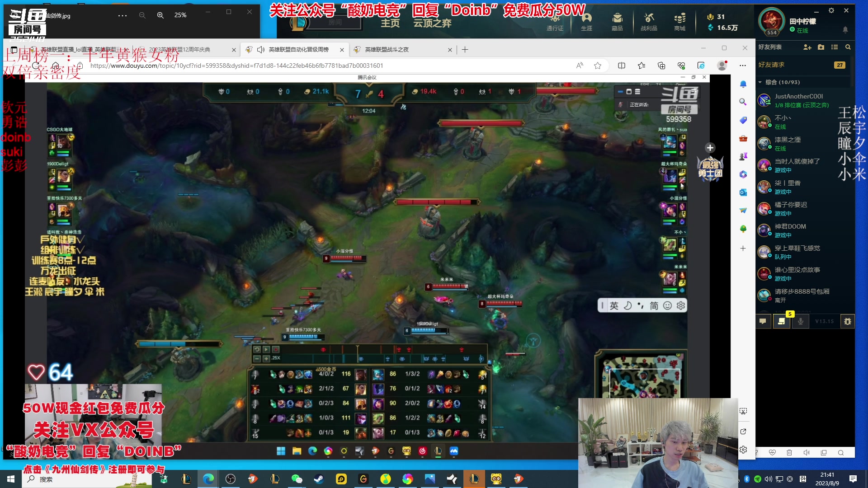Open Edge favorites list
This screenshot has width=868, height=488.
click(x=642, y=66)
